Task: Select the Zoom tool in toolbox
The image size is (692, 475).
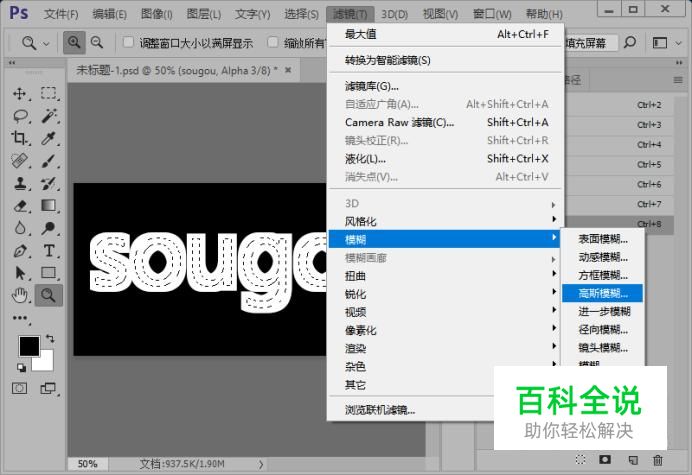Action: tap(49, 295)
